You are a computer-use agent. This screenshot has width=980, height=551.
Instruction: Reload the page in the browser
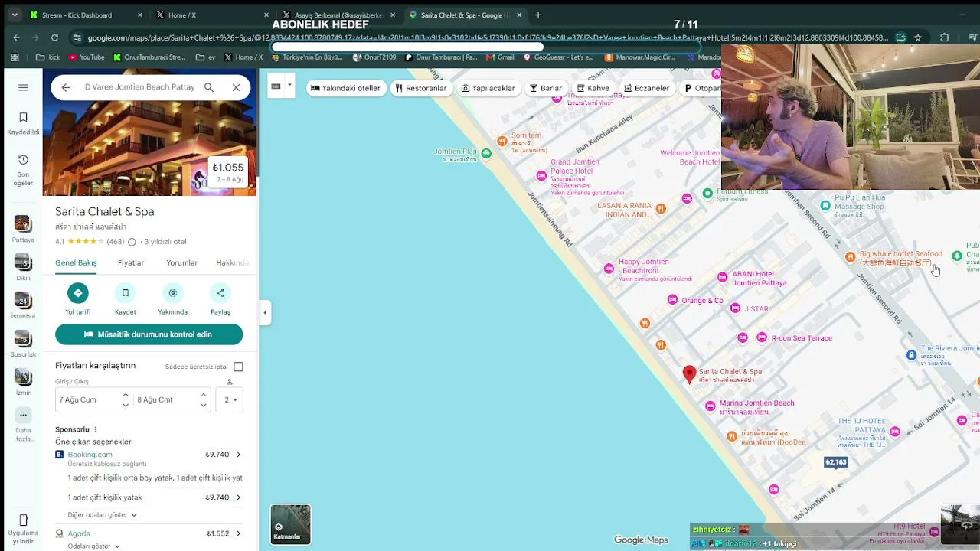(x=54, y=37)
